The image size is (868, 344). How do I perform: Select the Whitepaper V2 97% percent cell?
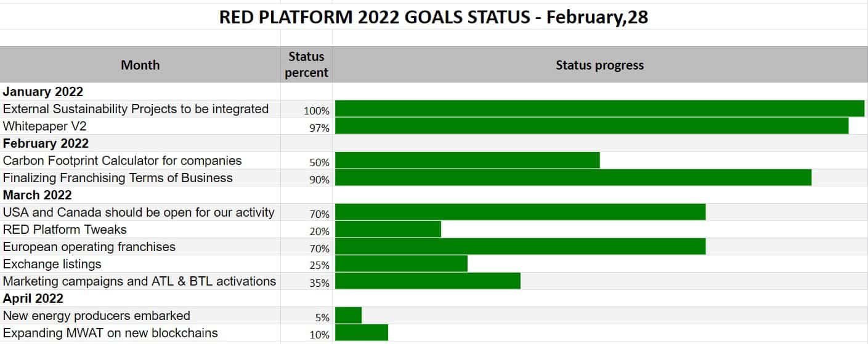(x=306, y=126)
